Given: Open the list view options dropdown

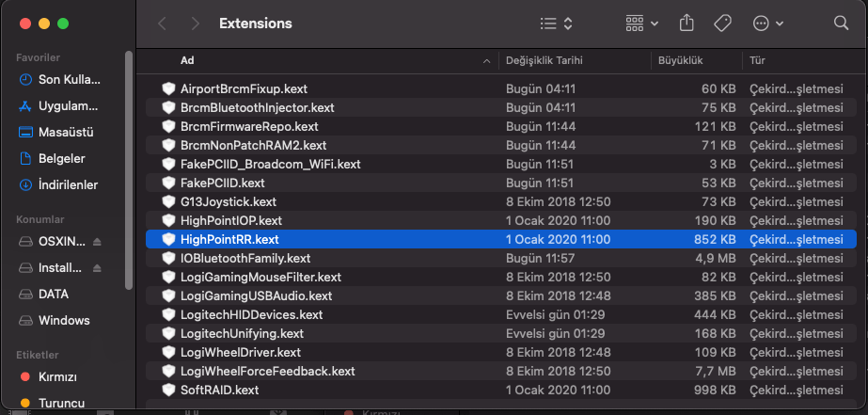Looking at the screenshot, I should [x=557, y=23].
